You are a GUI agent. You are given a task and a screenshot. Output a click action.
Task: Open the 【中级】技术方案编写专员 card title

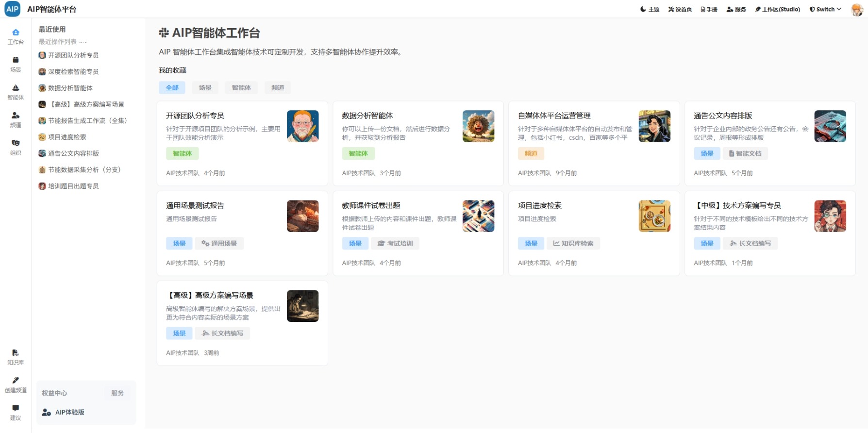(737, 206)
